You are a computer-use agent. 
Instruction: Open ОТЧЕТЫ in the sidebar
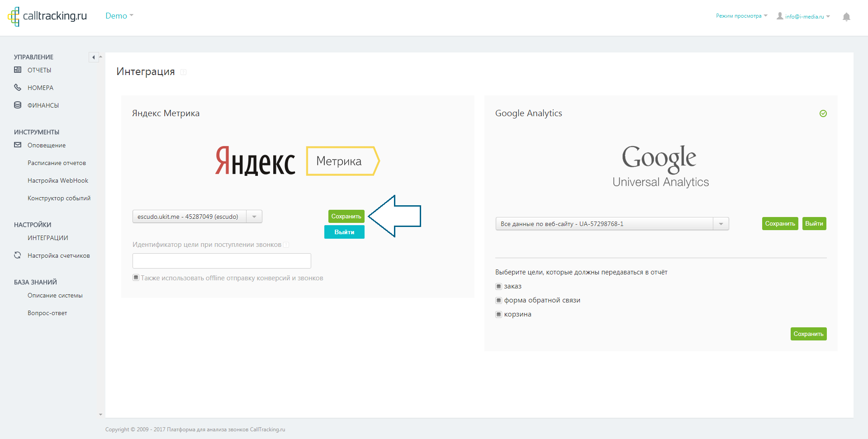39,70
